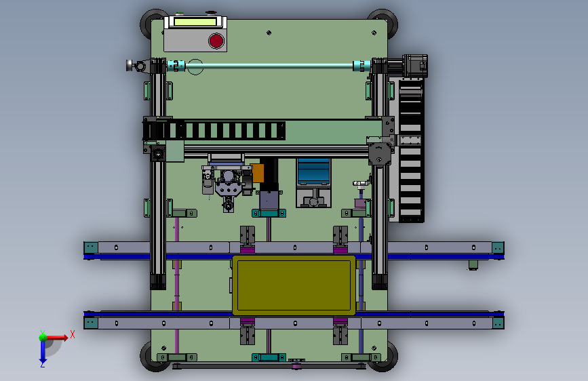Select the stepper motor at top right corner
Image resolution: width=588 pixels, height=381 pixels.
[x=415, y=66]
